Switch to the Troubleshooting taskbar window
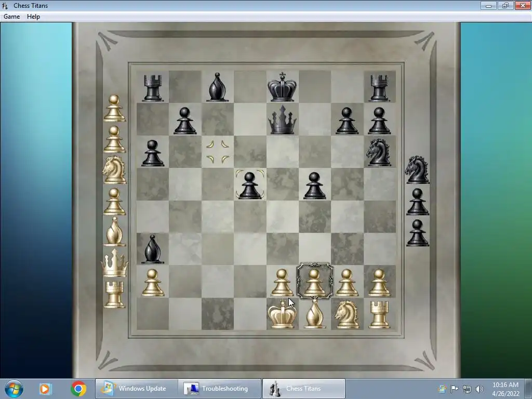This screenshot has height=399, width=532. 220,389
